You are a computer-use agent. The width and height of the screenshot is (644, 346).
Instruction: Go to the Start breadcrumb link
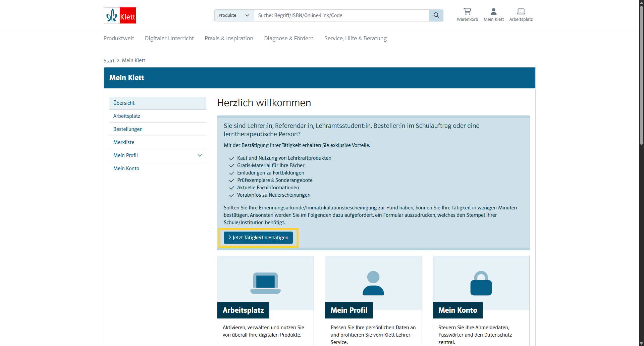pyautogui.click(x=109, y=61)
